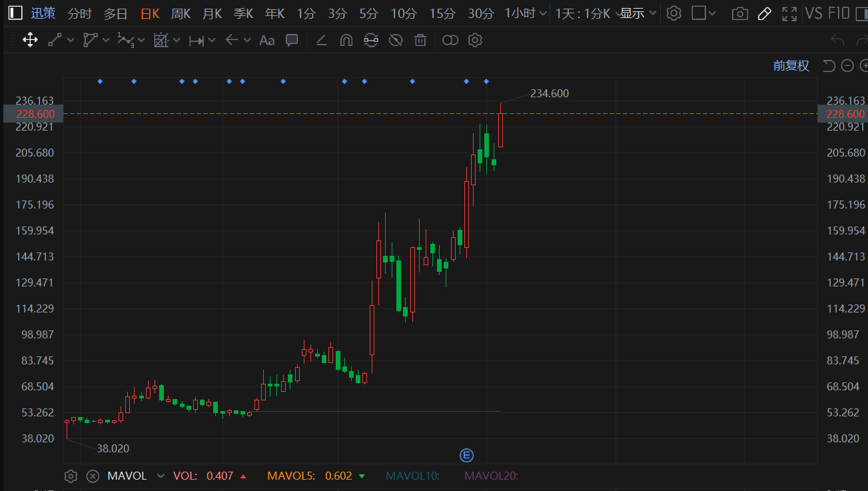Screen dimensions: 868x491
Task: Add a comment bubble annotation
Action: pyautogui.click(x=292, y=40)
